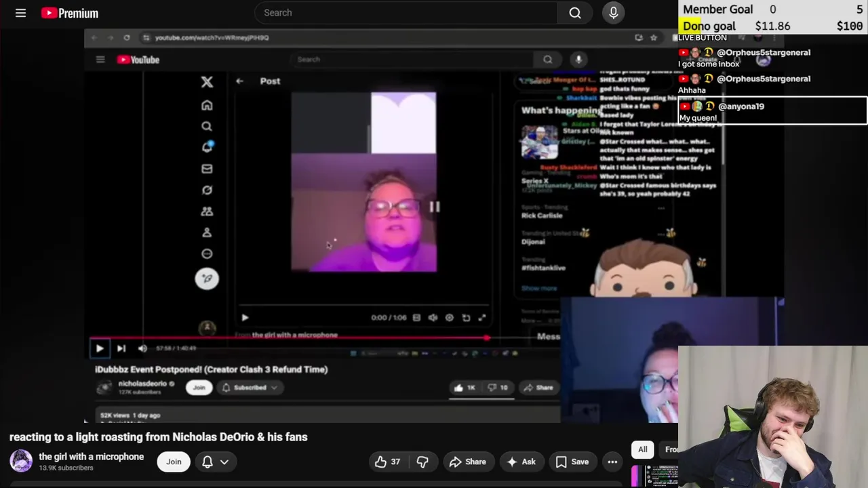Open X Home icon in the sidebar
The image size is (868, 488).
click(x=207, y=105)
